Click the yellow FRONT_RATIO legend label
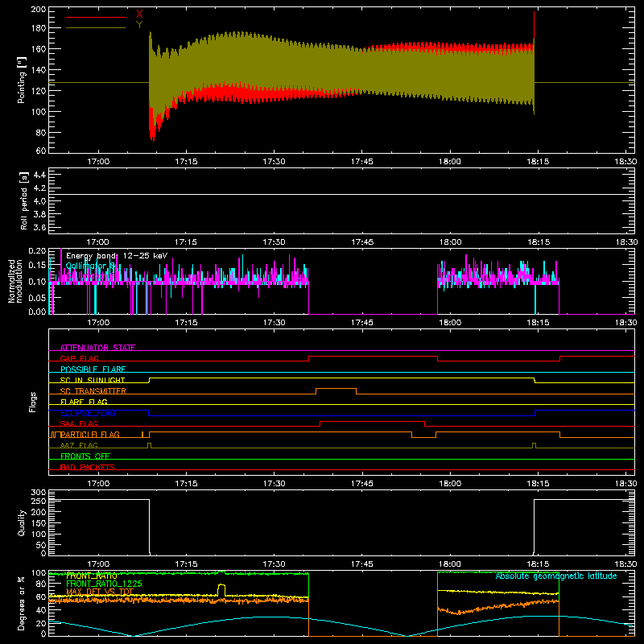 point(92,576)
